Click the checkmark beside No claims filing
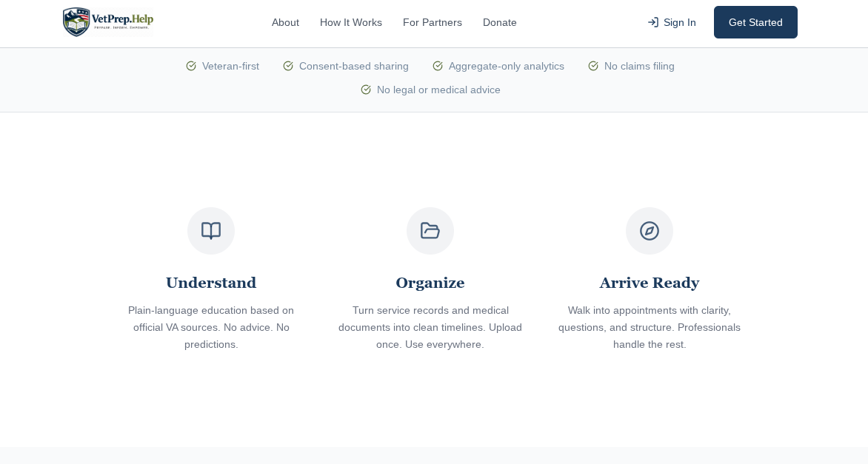 [x=593, y=66]
